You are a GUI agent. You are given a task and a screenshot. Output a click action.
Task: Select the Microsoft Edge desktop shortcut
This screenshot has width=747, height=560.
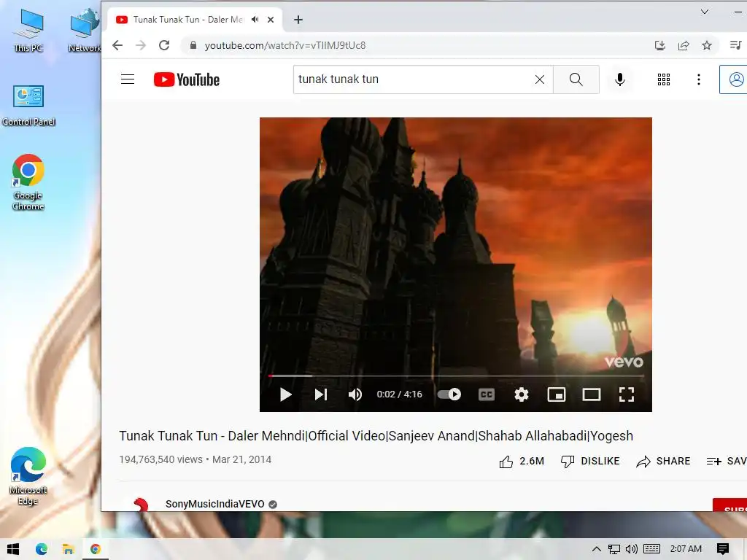28,476
